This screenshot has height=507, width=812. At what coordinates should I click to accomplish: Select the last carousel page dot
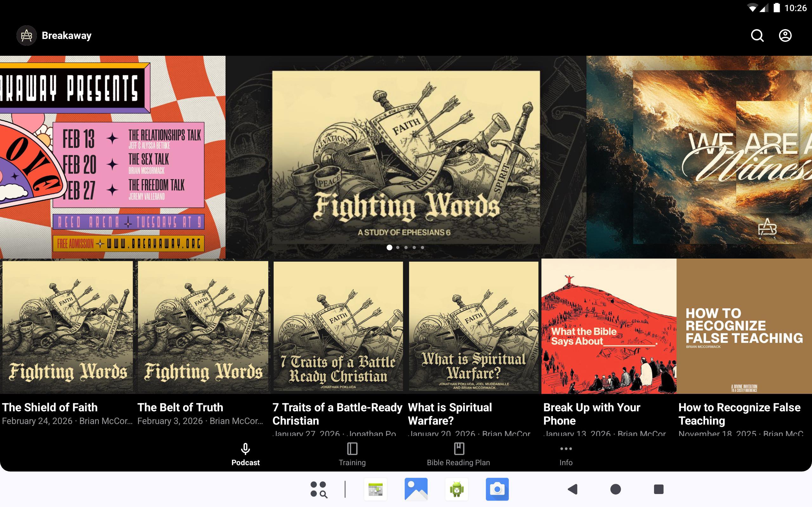(x=422, y=247)
